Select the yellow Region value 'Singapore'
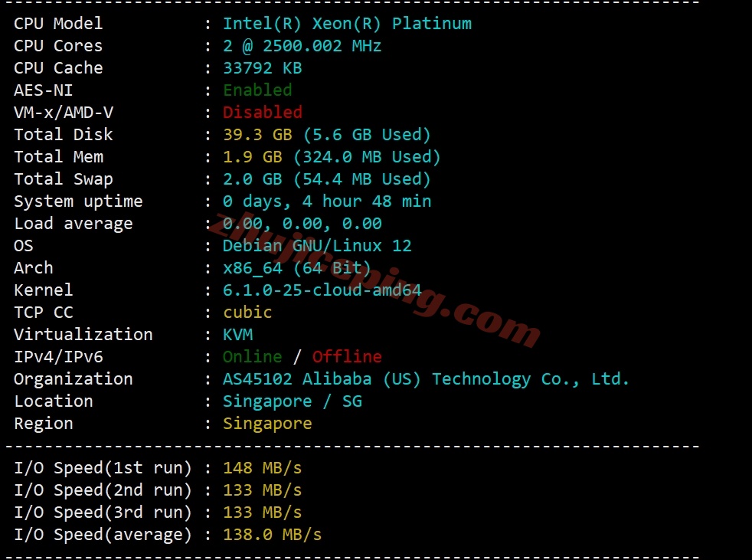This screenshot has width=752, height=560. click(x=267, y=424)
